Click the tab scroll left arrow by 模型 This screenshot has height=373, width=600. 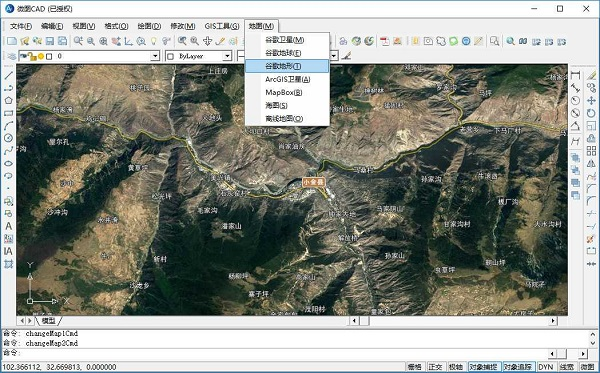(x=22, y=321)
